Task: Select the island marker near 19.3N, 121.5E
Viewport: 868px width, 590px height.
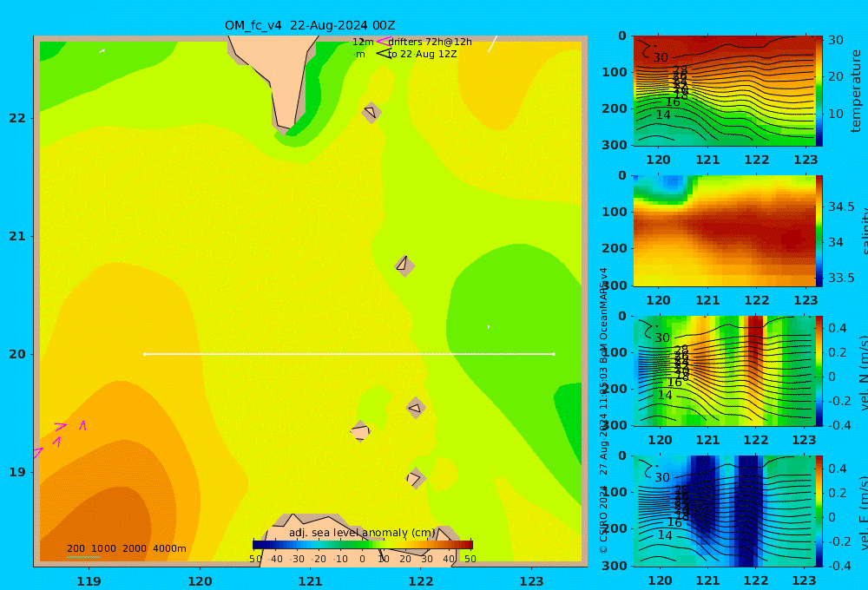Action: tap(360, 431)
